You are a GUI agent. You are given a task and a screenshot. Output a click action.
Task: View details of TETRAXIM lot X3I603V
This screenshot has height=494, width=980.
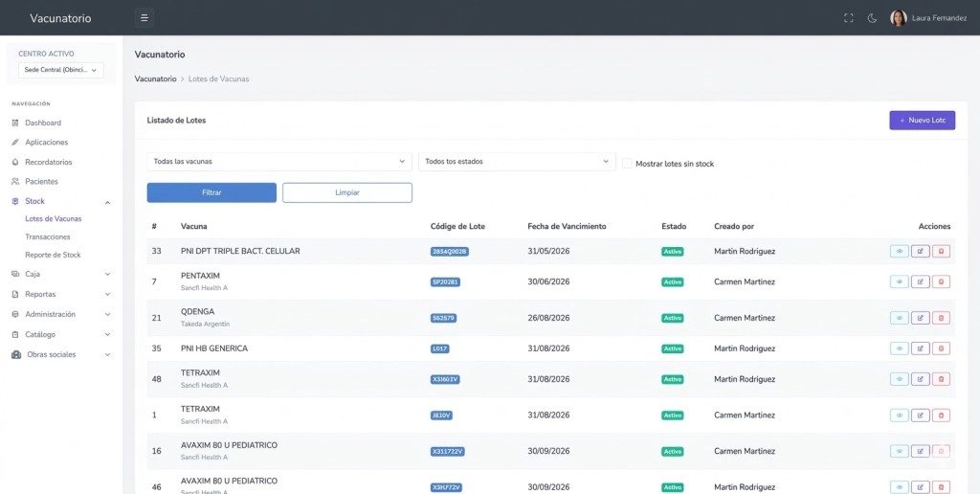(x=899, y=379)
